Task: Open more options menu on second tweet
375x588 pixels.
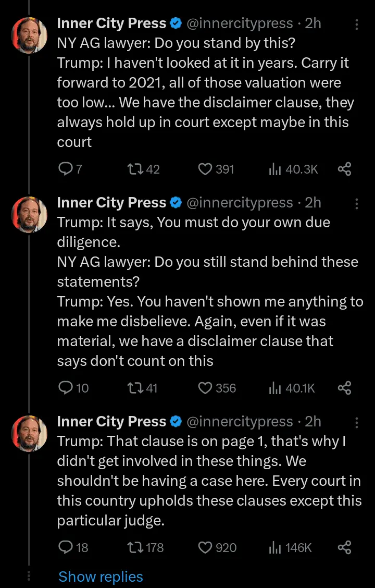Action: click(x=357, y=203)
